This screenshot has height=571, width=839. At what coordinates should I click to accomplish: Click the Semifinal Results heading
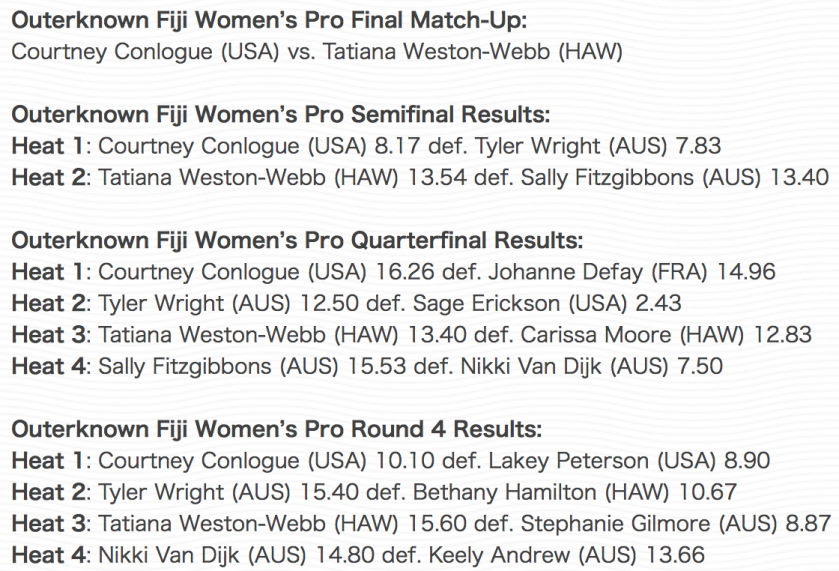coord(280,115)
